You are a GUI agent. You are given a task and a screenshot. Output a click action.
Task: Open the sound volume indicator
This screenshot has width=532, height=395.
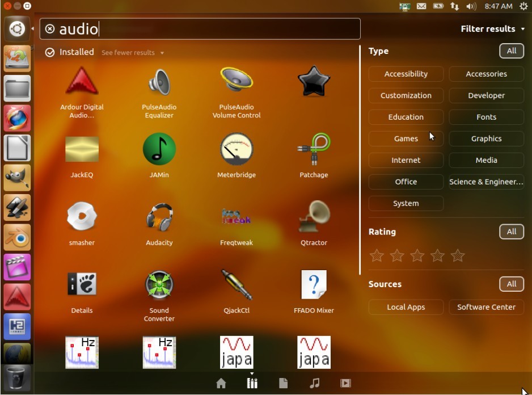(x=472, y=6)
